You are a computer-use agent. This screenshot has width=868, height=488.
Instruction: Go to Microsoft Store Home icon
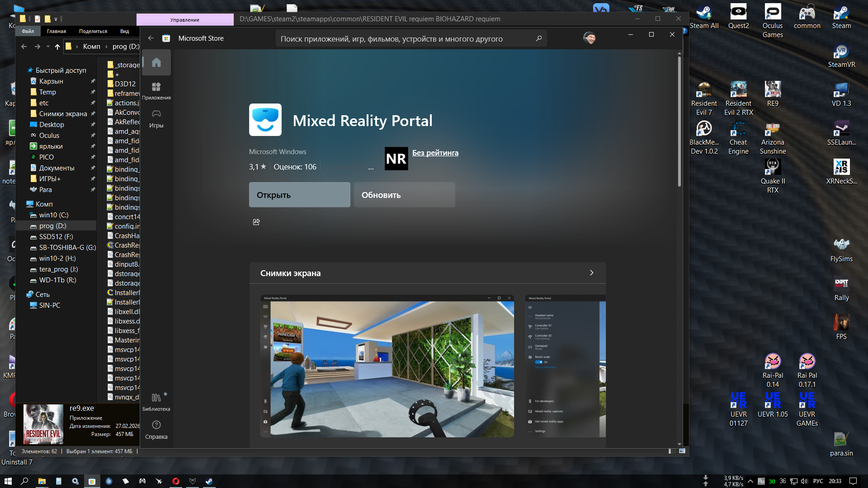(156, 62)
